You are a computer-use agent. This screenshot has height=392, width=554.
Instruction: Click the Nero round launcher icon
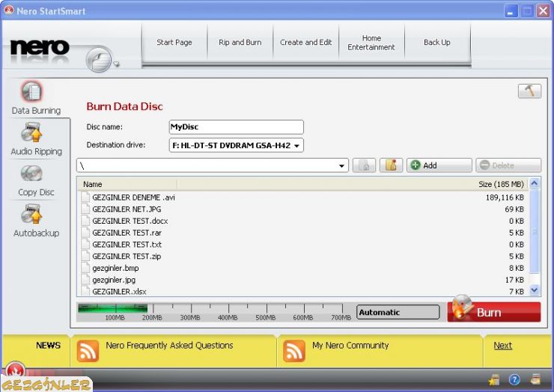coord(99,59)
